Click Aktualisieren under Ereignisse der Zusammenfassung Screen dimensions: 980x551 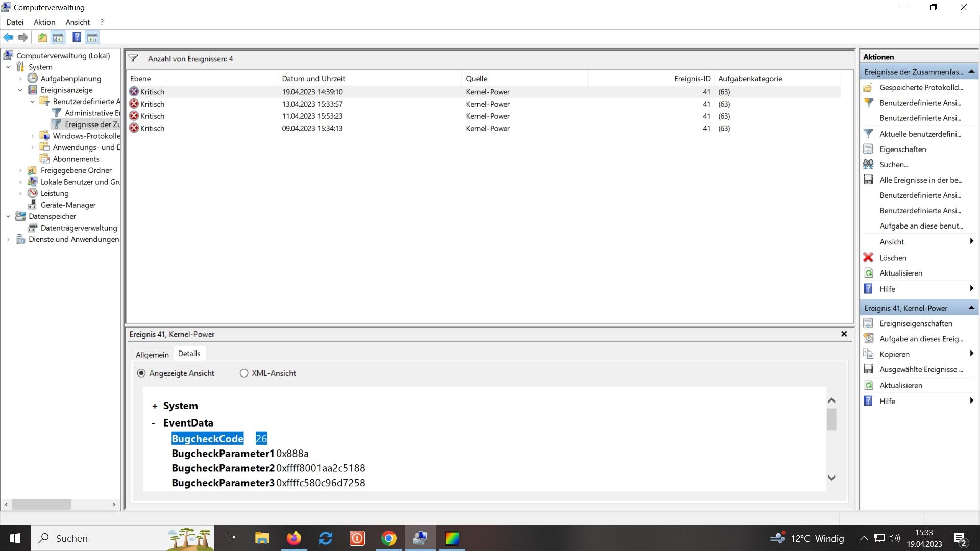pos(900,273)
